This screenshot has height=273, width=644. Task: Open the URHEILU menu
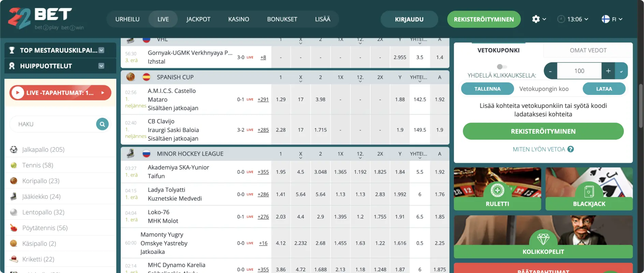coord(127,19)
